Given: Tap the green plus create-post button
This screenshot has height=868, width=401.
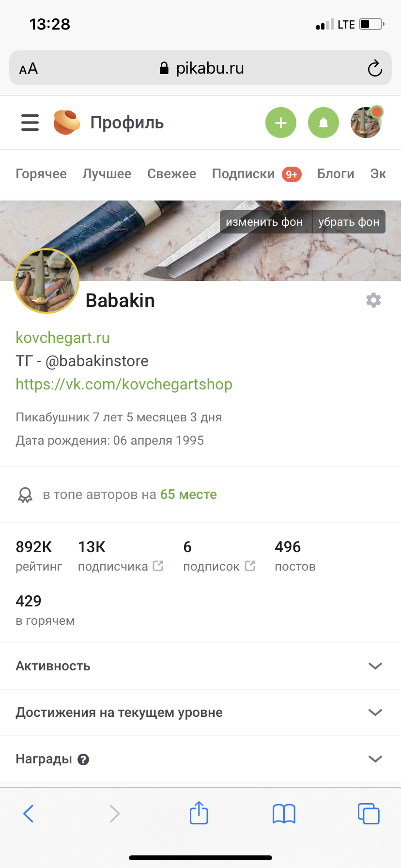Looking at the screenshot, I should (281, 123).
